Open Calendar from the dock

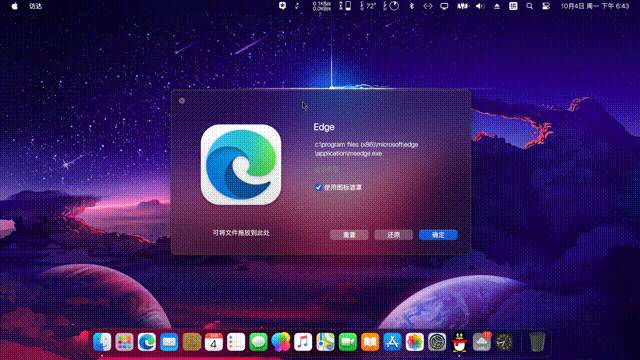(213, 342)
